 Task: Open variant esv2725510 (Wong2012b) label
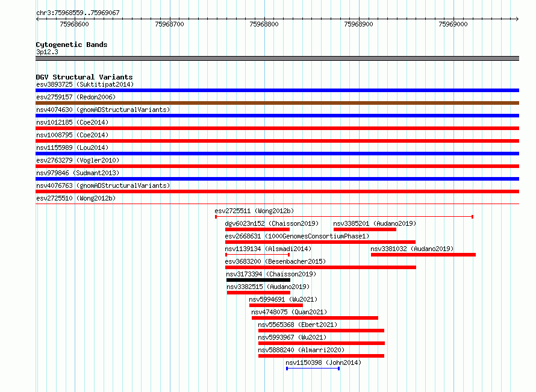(76, 198)
